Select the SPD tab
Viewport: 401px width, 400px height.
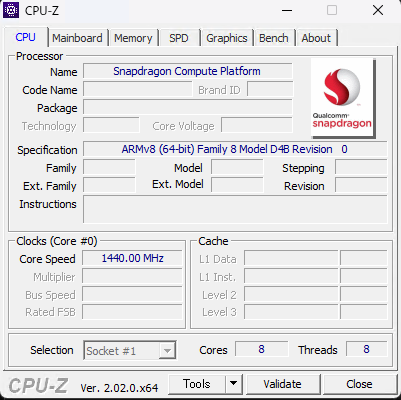pos(179,38)
